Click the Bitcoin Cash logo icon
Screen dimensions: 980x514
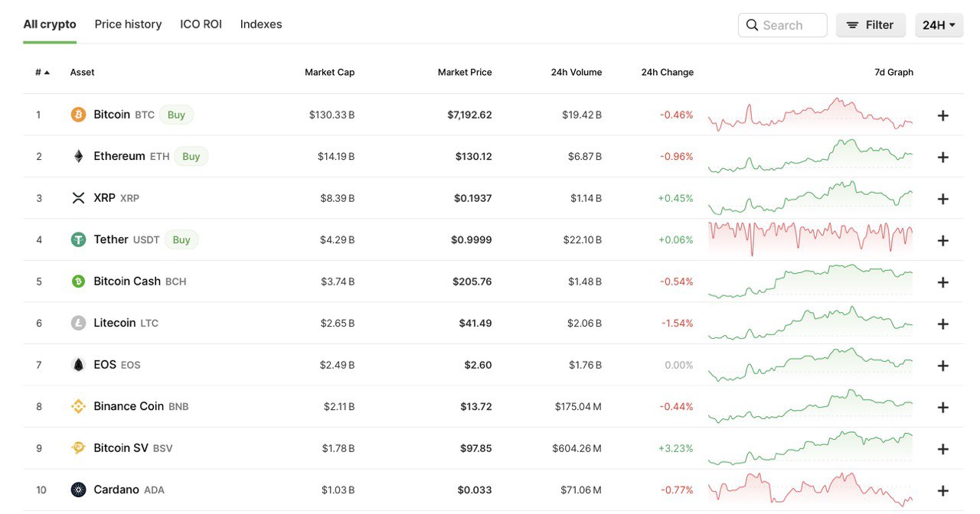point(78,281)
